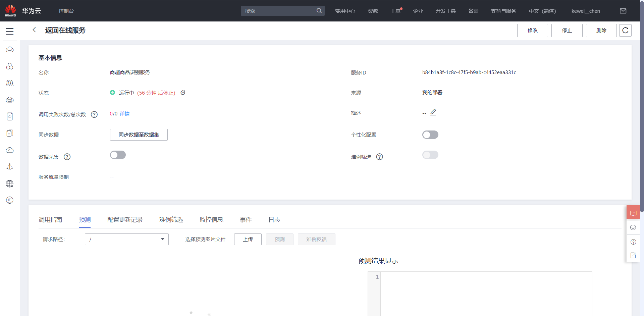Open the 支持与服务 menu

[503, 11]
